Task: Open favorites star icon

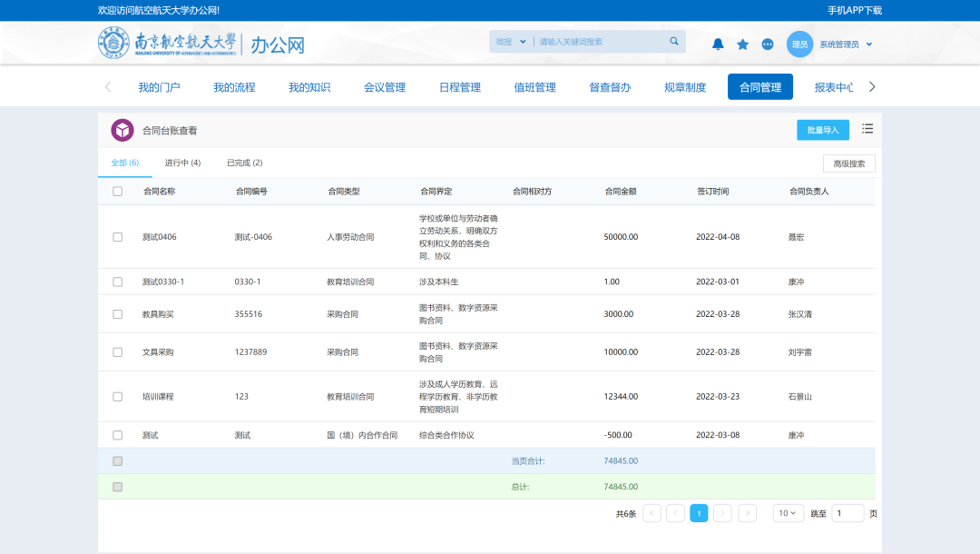Action: pos(742,44)
